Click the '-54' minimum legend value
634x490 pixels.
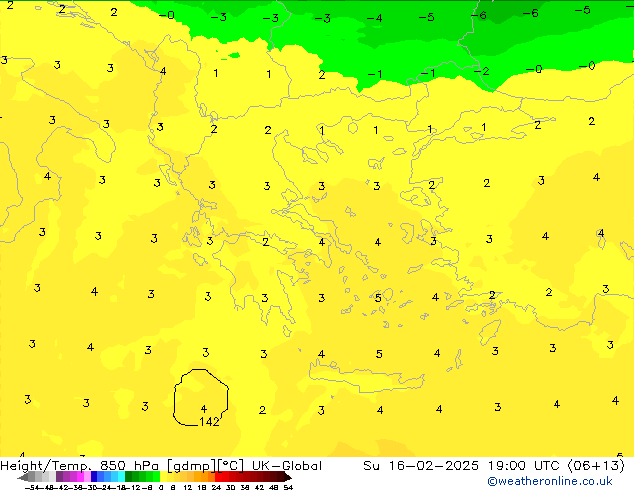pos(32,487)
